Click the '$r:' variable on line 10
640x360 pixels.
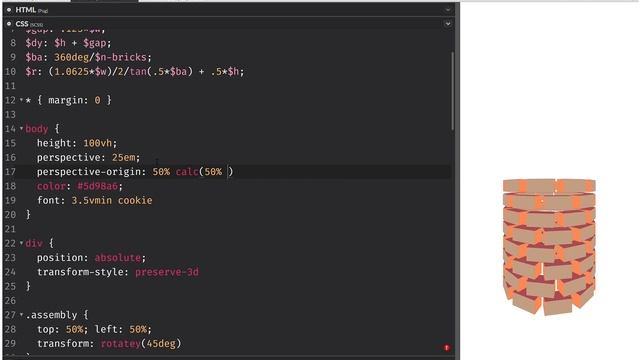coord(34,72)
